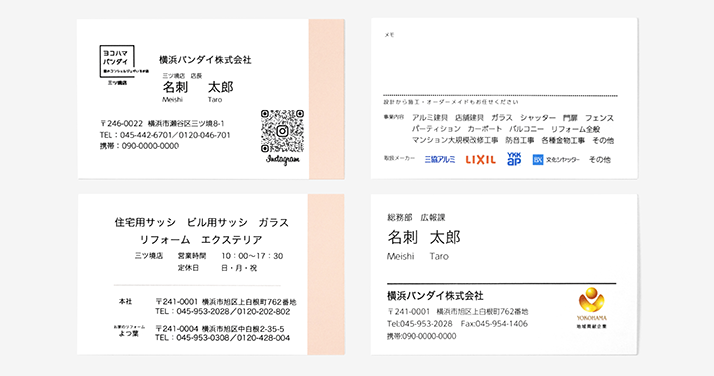Click the よつ葉 branch label

click(x=128, y=334)
